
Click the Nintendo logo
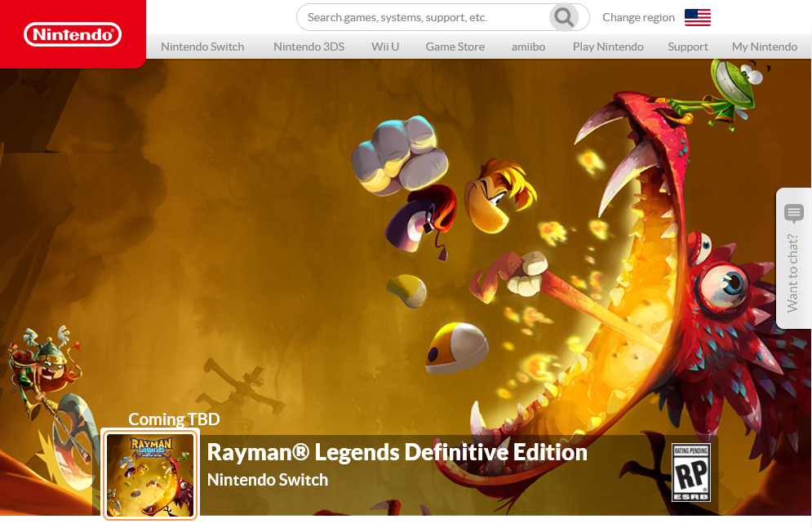click(73, 34)
